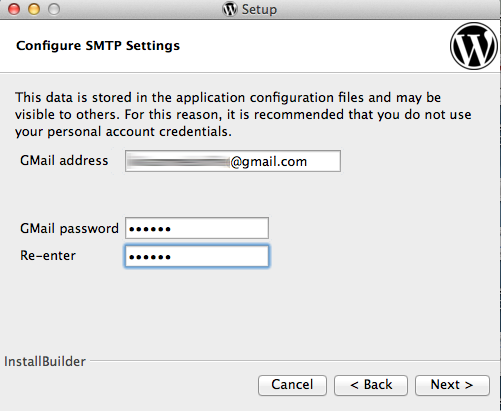Viewport: 501px width, 411px height.
Task: Close the Setup window with red button
Action: point(14,9)
